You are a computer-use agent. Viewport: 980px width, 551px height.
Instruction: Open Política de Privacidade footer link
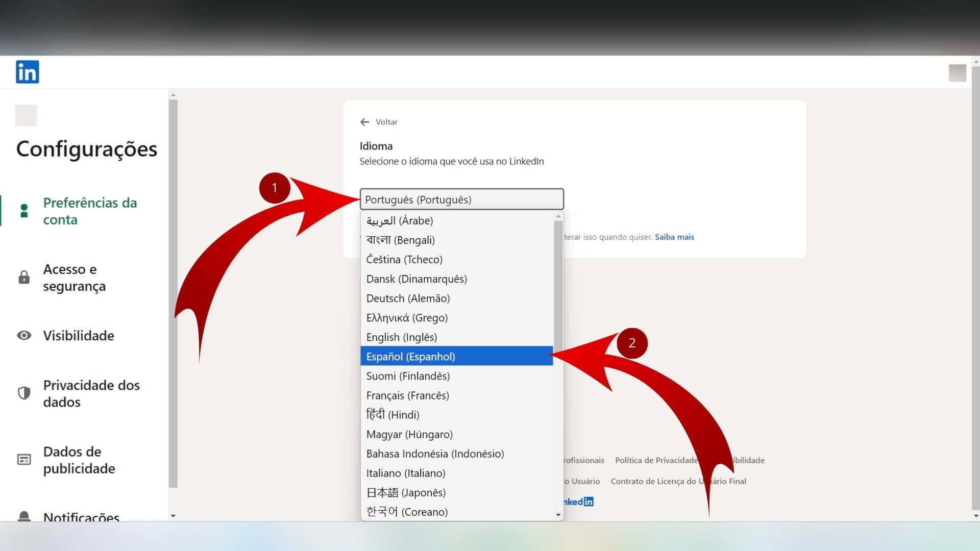tap(656, 460)
